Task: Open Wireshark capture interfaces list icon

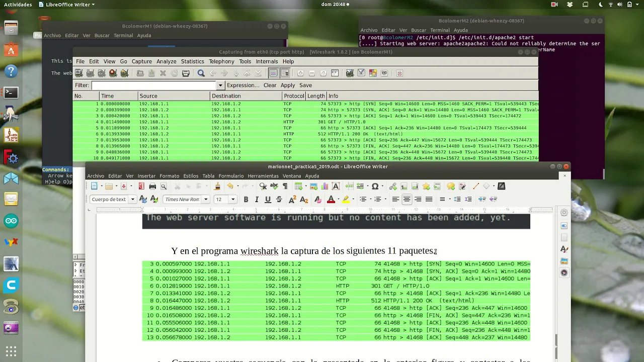Action: coord(78,73)
